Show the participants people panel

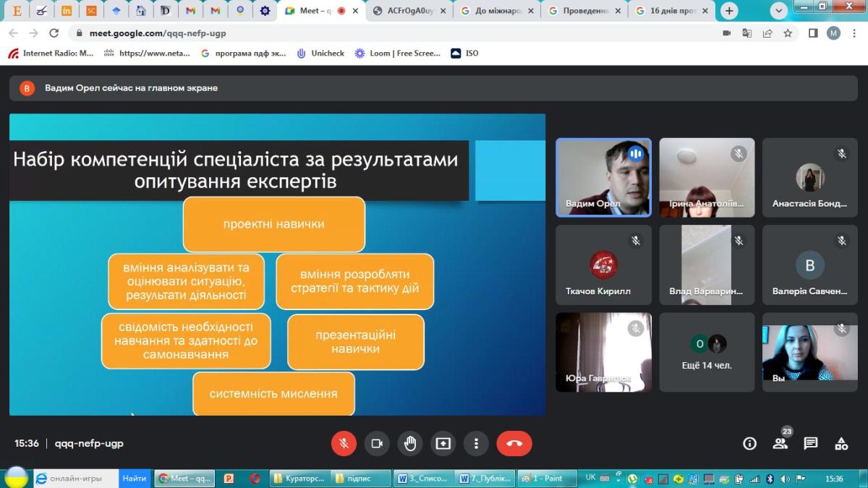click(780, 443)
